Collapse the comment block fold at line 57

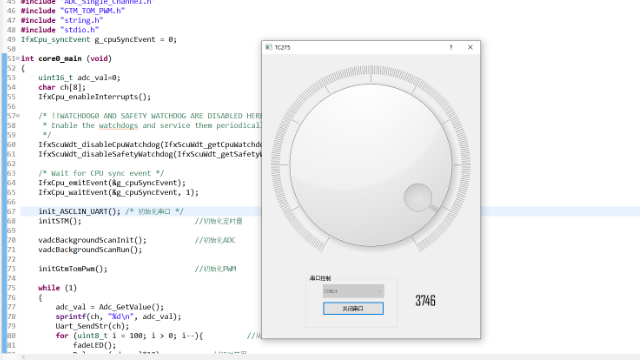(18, 116)
